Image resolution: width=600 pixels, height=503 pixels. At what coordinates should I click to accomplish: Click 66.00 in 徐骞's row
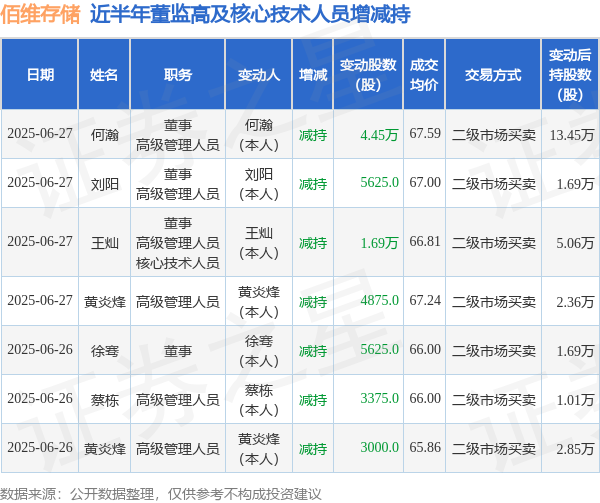tap(425, 350)
